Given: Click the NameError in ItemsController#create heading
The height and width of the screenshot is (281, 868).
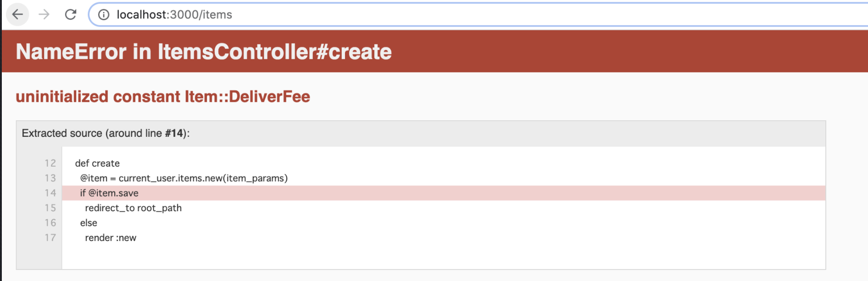Looking at the screenshot, I should pyautogui.click(x=204, y=52).
